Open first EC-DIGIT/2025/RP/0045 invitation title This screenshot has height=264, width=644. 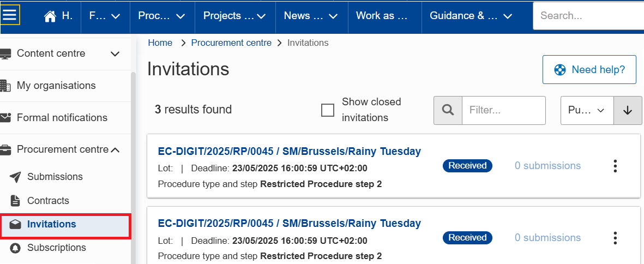click(x=289, y=152)
